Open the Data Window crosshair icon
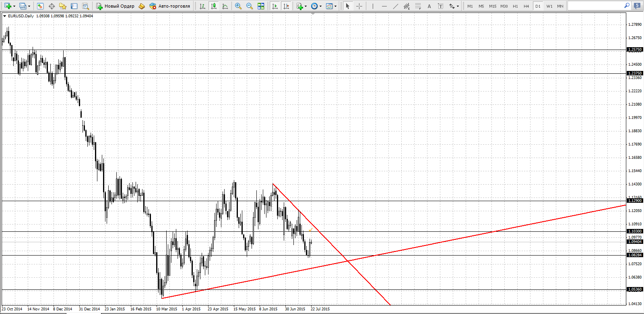 [52, 6]
